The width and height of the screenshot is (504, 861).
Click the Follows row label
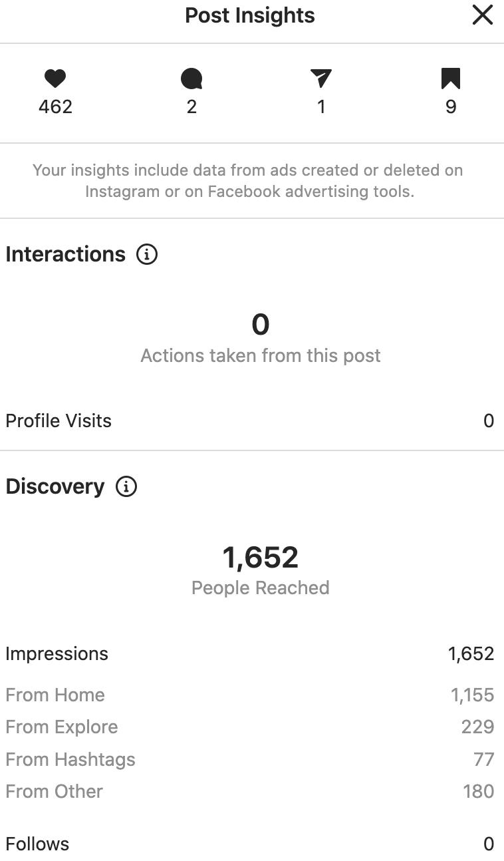(x=37, y=844)
